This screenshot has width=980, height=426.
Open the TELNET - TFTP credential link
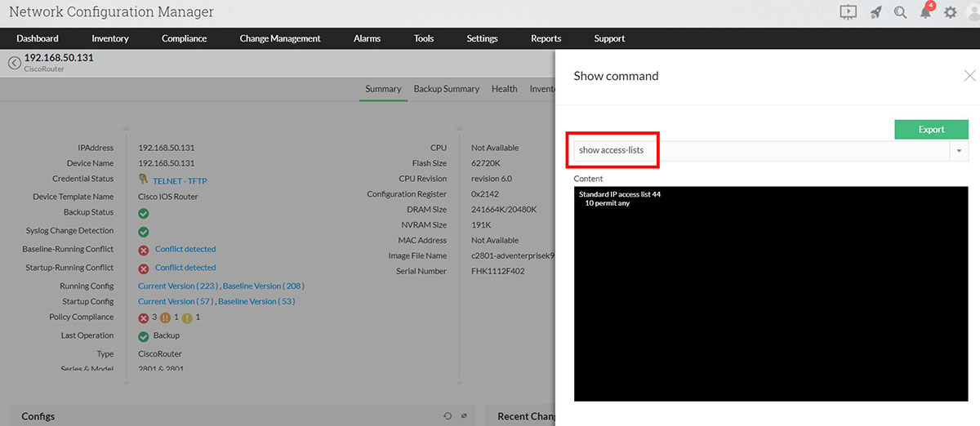click(x=179, y=181)
